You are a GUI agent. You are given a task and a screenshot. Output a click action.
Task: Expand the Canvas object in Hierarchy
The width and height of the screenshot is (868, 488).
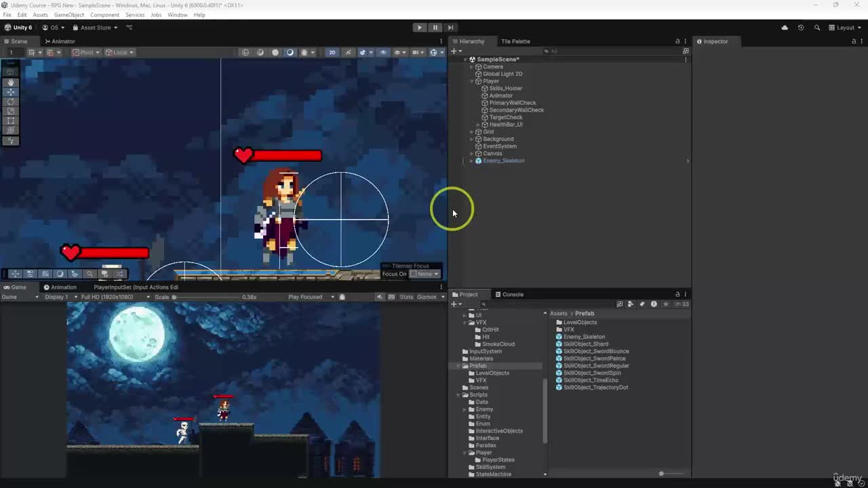(472, 154)
